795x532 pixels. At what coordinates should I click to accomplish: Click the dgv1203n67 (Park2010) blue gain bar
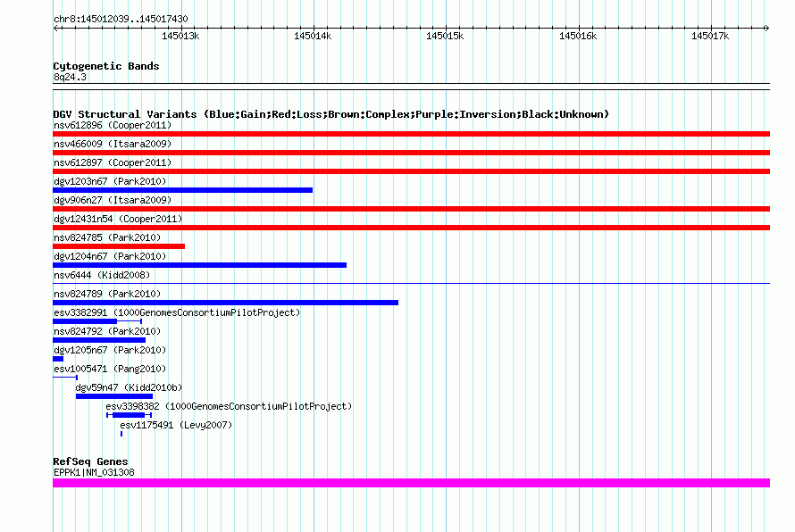point(182,190)
